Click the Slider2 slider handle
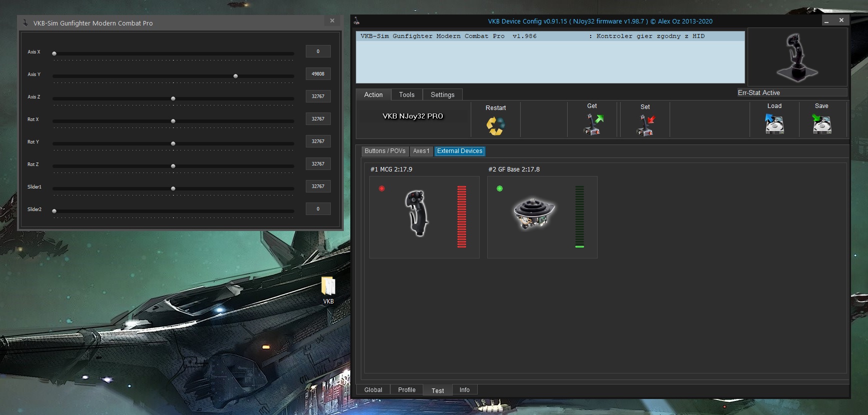The height and width of the screenshot is (415, 868). tap(54, 211)
